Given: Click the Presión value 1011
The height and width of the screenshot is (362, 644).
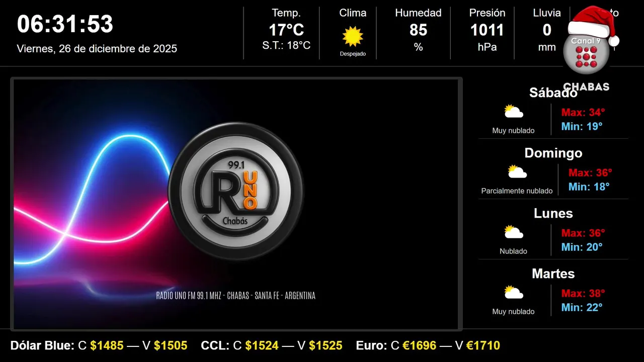Looking at the screenshot, I should coord(487,30).
